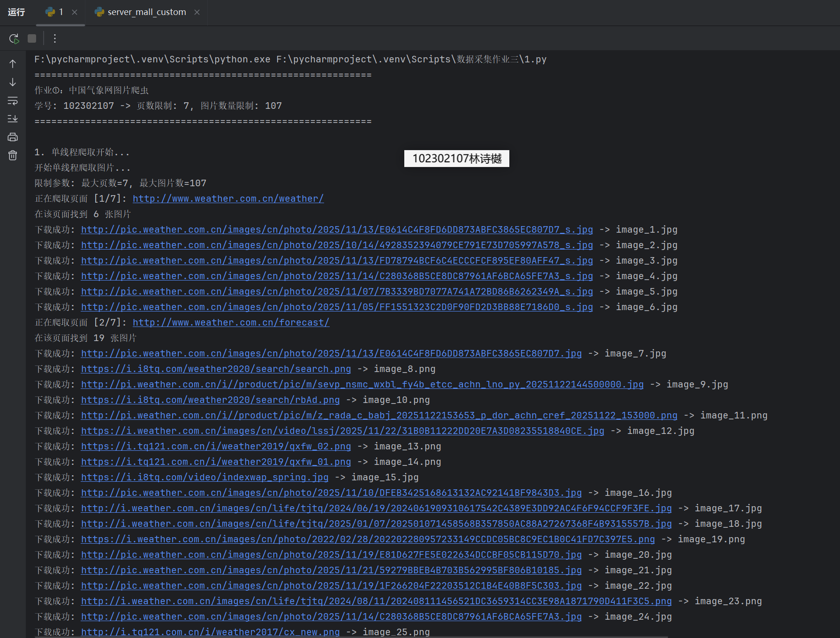This screenshot has width=840, height=638.
Task: Open the indexwap_spring.jpg link
Action: [204, 478]
